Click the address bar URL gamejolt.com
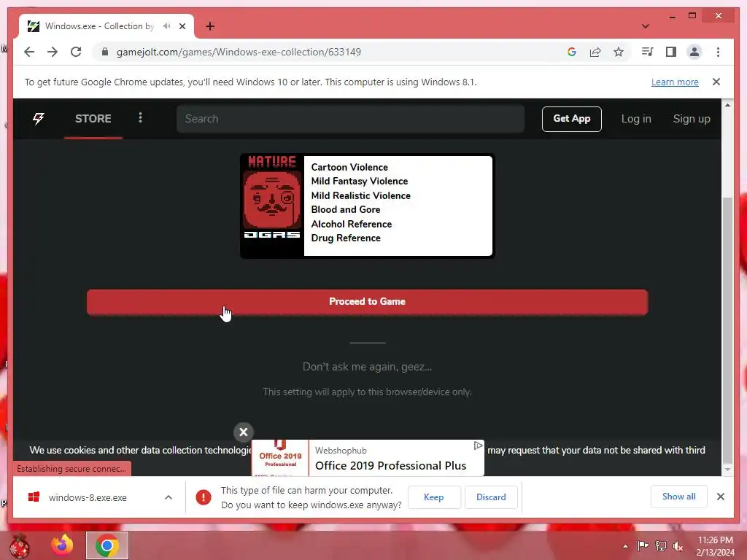This screenshot has height=560, width=747. [239, 52]
